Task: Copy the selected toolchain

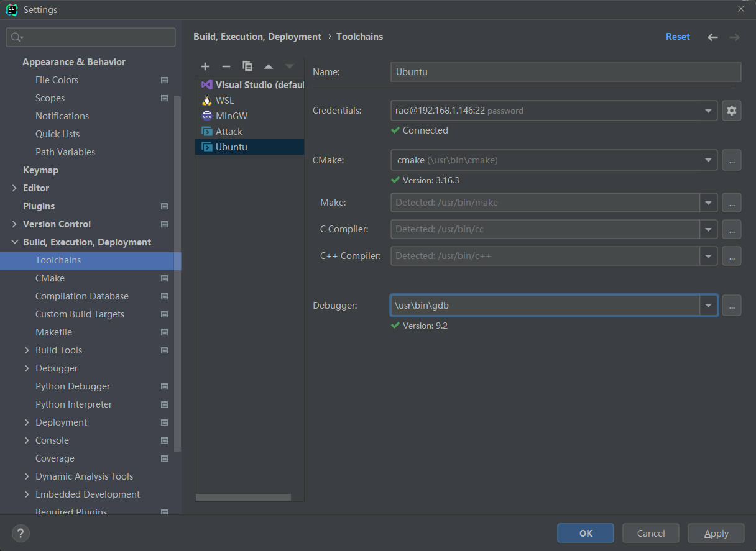Action: [x=247, y=66]
